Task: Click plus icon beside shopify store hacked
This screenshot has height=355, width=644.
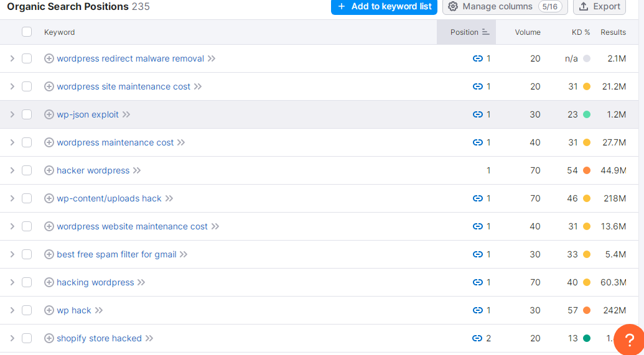Action: pyautogui.click(x=49, y=339)
